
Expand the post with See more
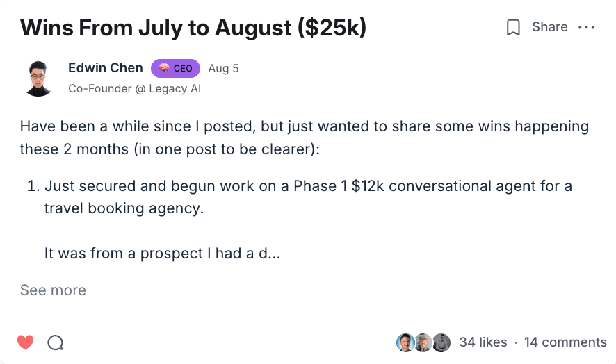pos(53,290)
